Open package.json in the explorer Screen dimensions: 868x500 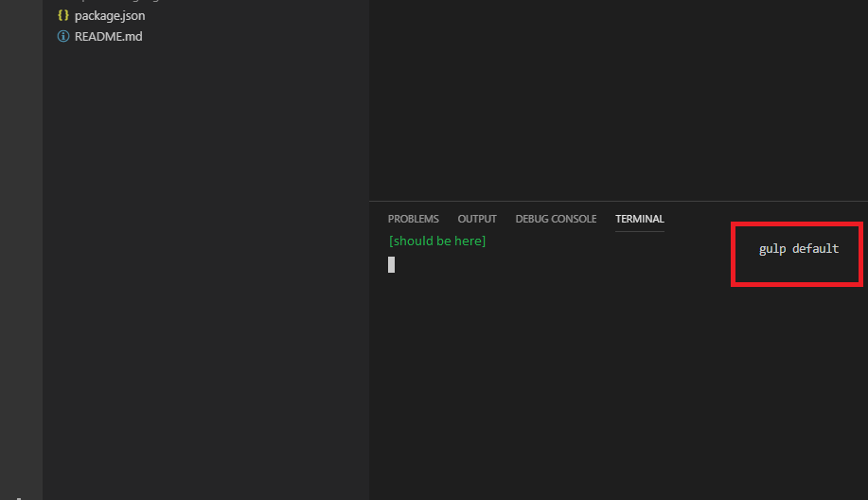pos(110,15)
